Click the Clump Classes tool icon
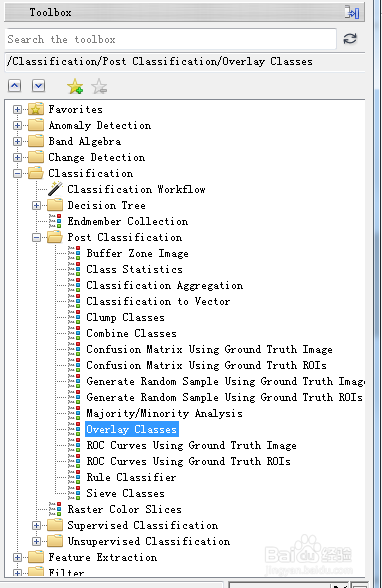This screenshot has width=382, height=588. (74, 317)
